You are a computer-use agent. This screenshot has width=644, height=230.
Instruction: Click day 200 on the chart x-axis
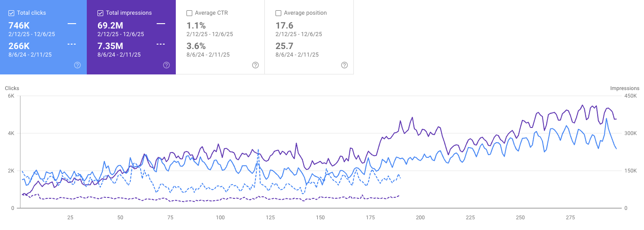[420, 218]
